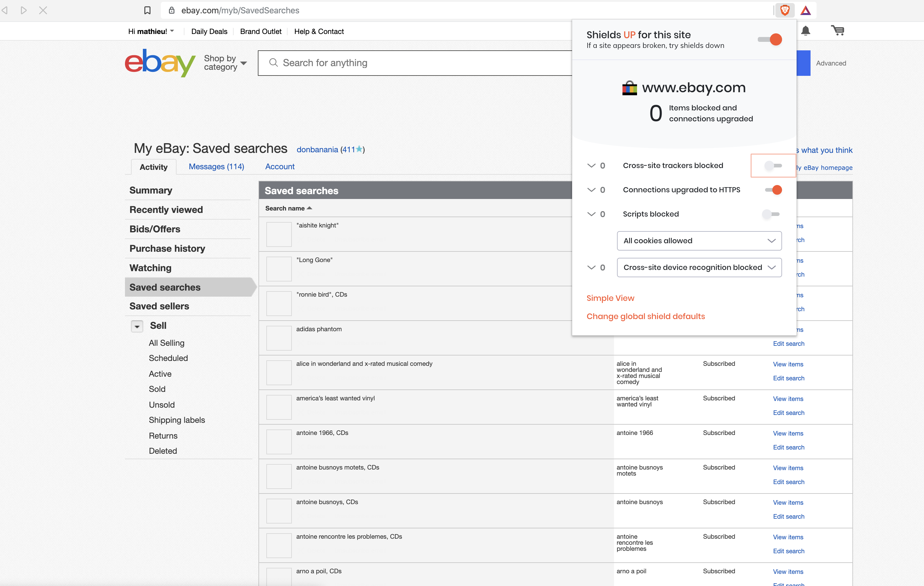Image resolution: width=924 pixels, height=586 pixels.
Task: Click the browser address bar URL
Action: [x=240, y=10]
